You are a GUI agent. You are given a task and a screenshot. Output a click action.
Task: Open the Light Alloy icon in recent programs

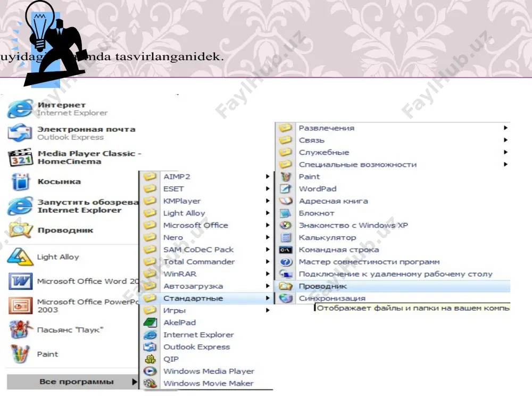click(20, 257)
